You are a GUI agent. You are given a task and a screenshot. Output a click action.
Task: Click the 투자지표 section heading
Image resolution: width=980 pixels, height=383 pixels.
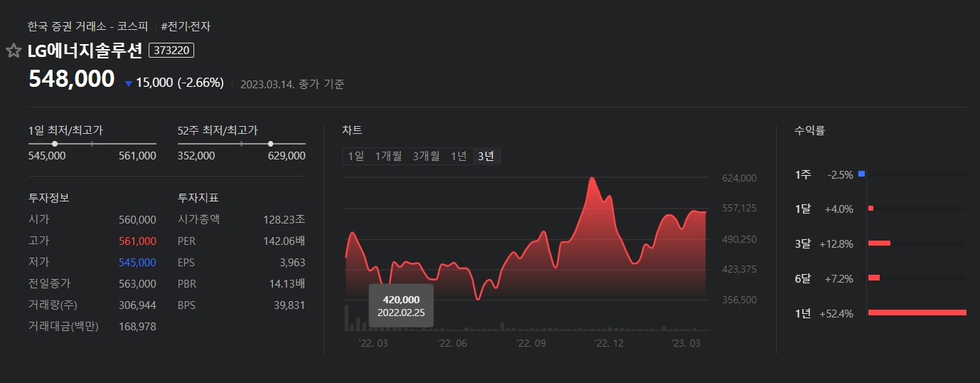click(x=198, y=197)
